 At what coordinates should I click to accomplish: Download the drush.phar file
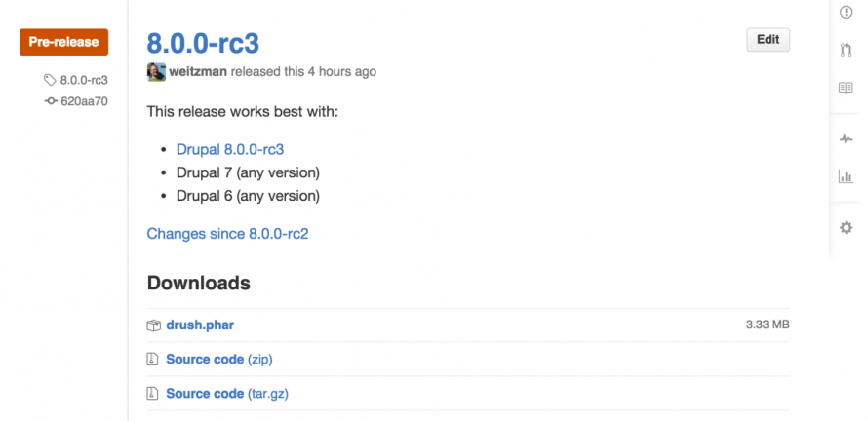(200, 325)
